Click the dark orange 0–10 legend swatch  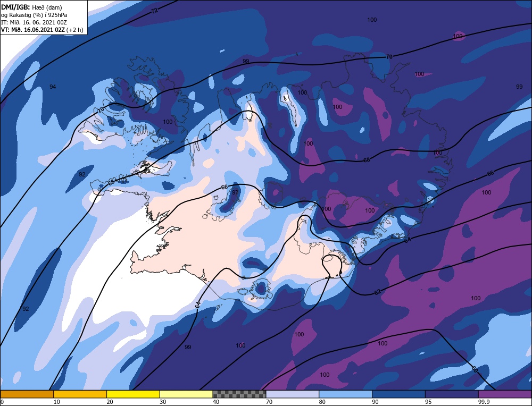[27, 394]
